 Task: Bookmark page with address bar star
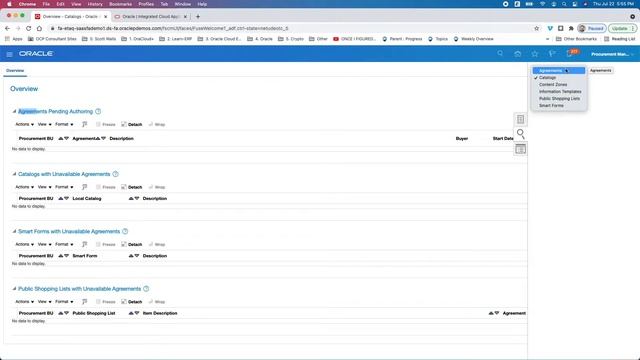point(536,29)
